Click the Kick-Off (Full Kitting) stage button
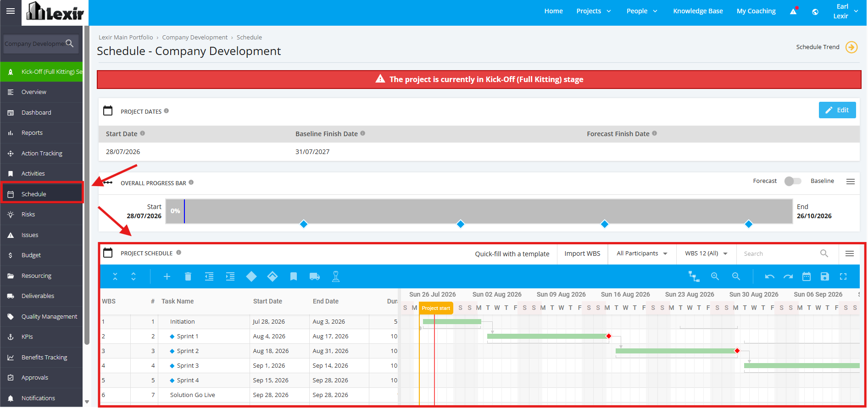The image size is (868, 408). pyautogui.click(x=41, y=72)
